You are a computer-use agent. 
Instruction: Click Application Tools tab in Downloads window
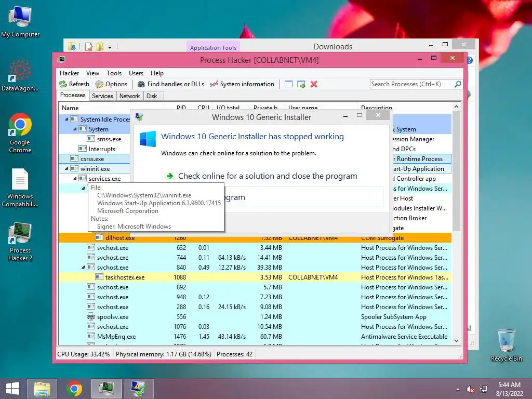(213, 47)
